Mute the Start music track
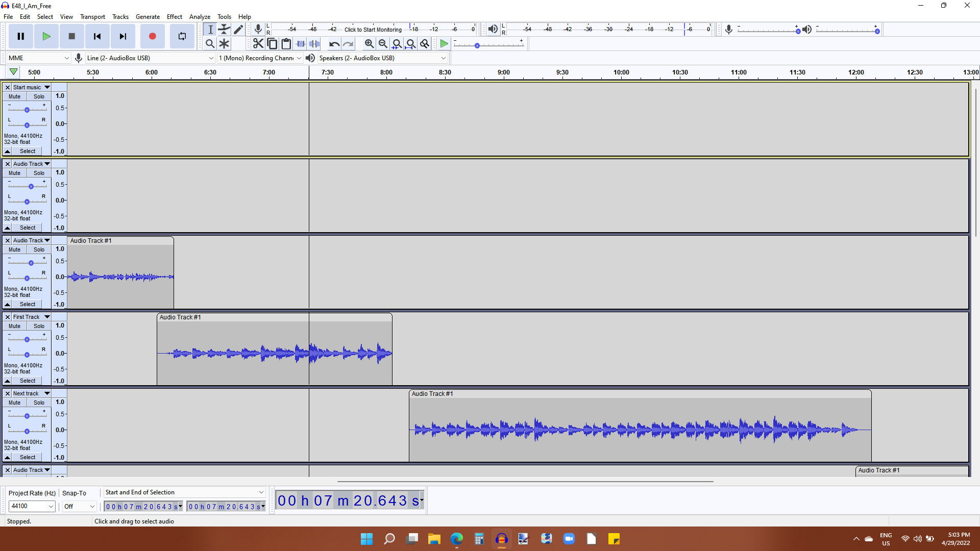Image resolution: width=980 pixels, height=551 pixels. click(x=15, y=96)
